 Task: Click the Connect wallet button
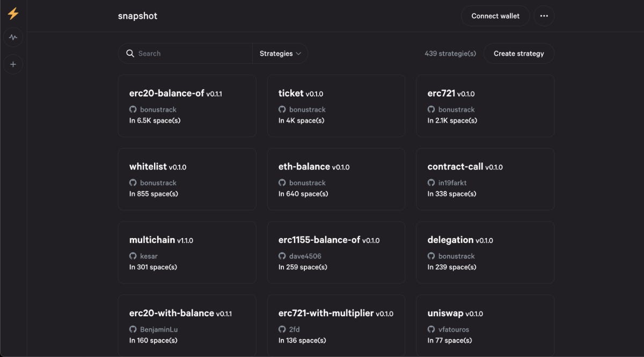pyautogui.click(x=495, y=16)
